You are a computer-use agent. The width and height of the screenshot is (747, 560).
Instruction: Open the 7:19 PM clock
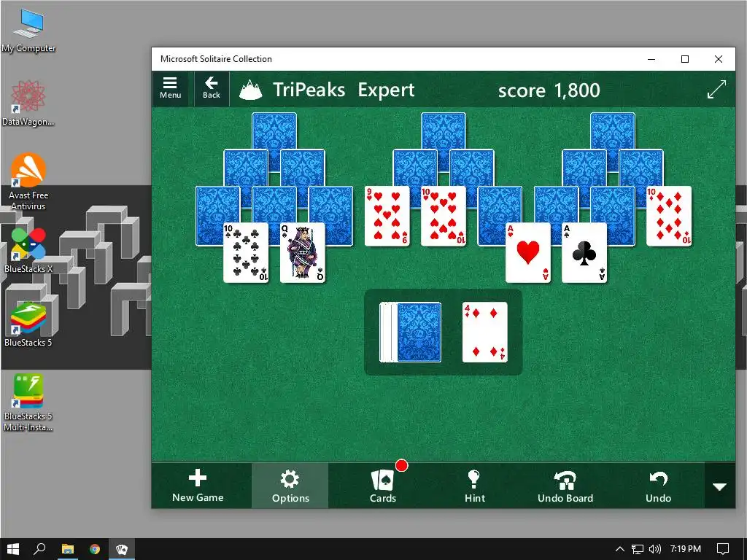pyautogui.click(x=686, y=549)
